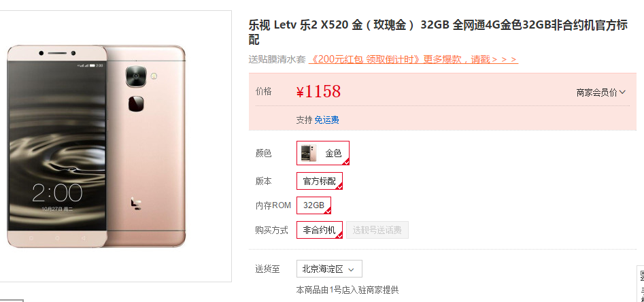Click the red checkmark on the 32GB option
Viewport: 644px width, 302px height.
pos(327,211)
